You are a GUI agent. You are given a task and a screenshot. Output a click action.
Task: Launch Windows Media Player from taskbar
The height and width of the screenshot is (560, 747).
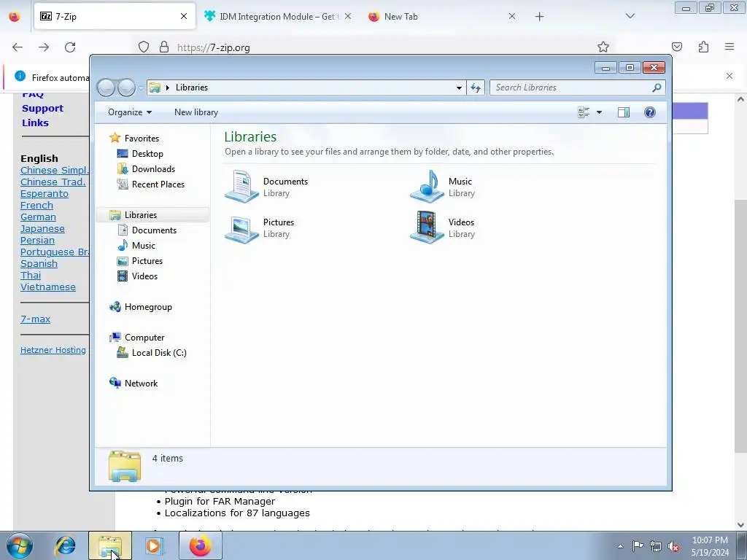(x=154, y=545)
